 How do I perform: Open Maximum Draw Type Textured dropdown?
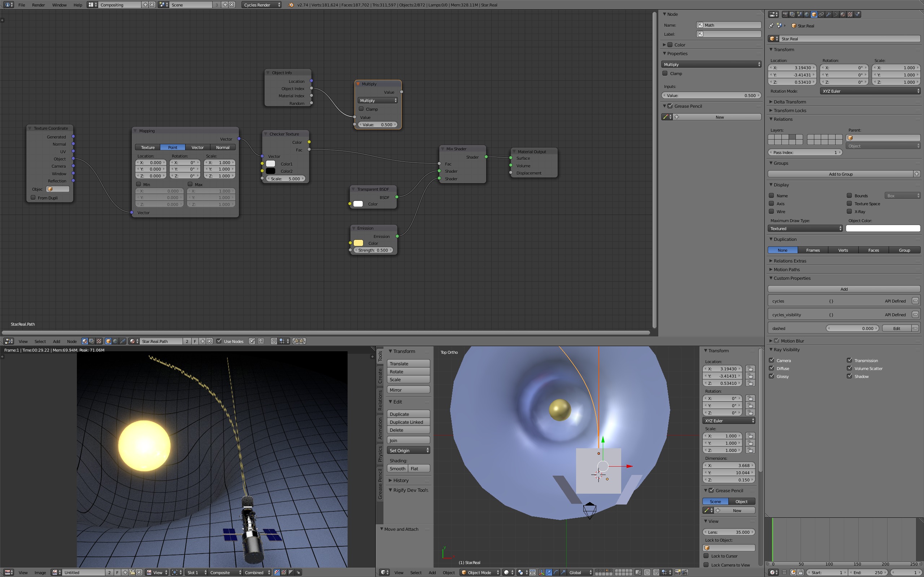coord(805,229)
